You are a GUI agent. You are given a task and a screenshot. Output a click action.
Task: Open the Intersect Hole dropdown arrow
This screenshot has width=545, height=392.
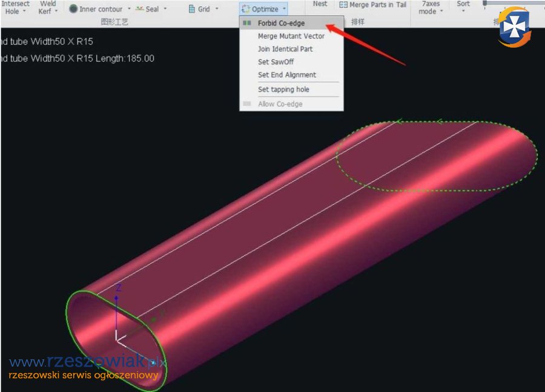[x=24, y=11]
